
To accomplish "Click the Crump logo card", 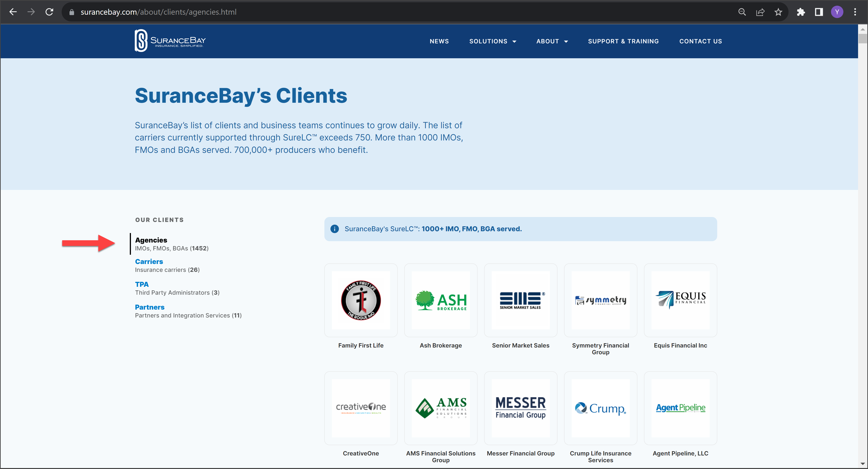I will (x=600, y=408).
